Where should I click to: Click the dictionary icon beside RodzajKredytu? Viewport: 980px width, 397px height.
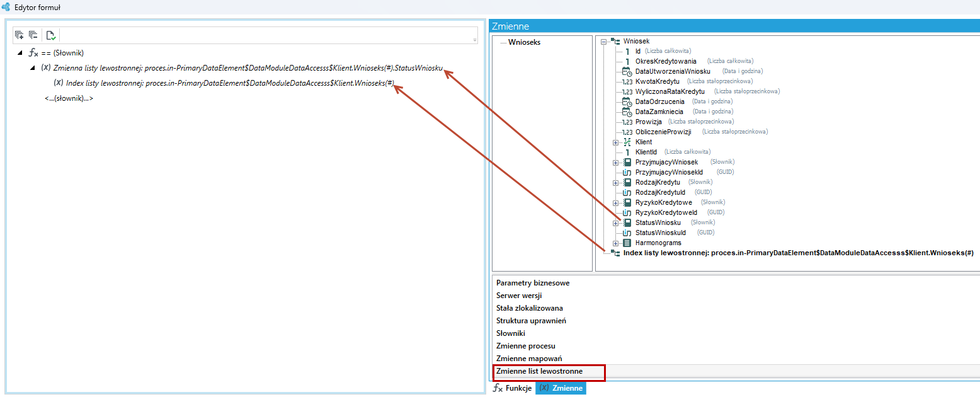(627, 182)
